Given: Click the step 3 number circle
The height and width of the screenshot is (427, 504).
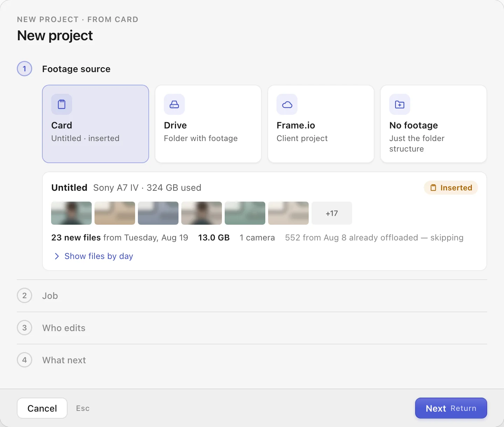Looking at the screenshot, I should pyautogui.click(x=24, y=328).
